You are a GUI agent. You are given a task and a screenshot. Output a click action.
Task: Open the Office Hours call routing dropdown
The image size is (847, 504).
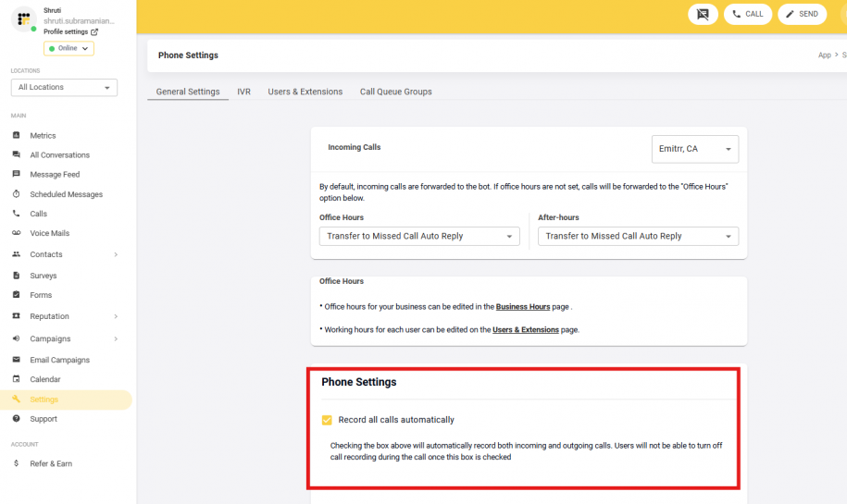coord(419,237)
